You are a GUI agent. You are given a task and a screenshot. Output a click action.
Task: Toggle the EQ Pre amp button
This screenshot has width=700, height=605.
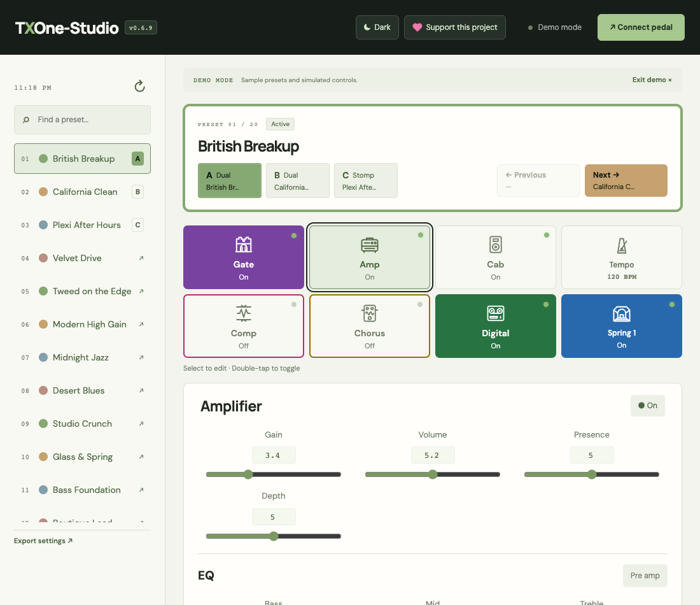point(645,576)
